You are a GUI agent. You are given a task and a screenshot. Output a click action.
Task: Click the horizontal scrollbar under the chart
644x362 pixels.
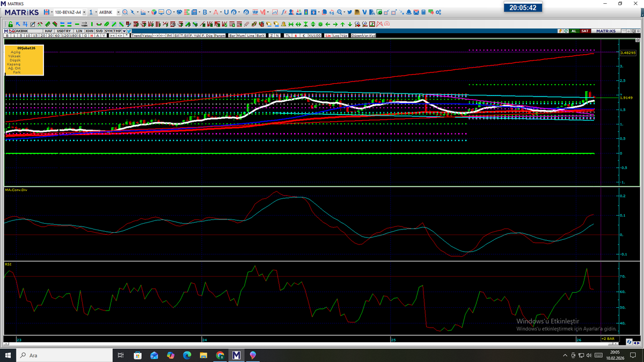click(x=311, y=344)
